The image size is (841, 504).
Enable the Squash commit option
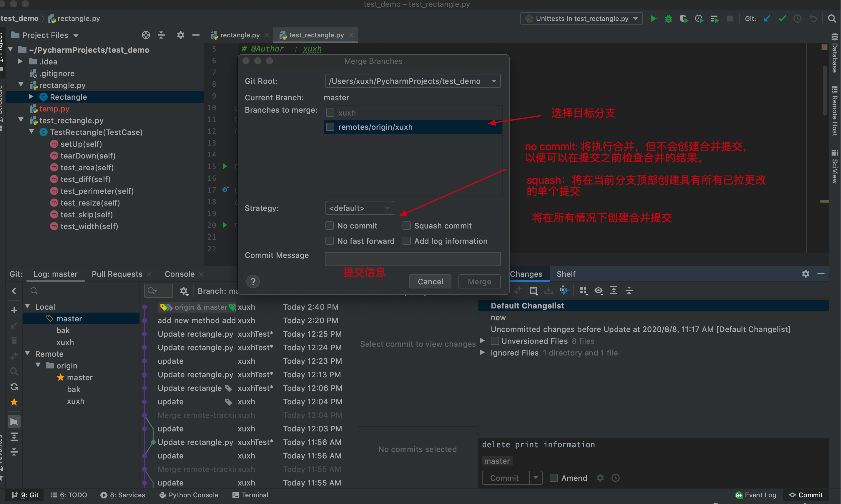pyautogui.click(x=406, y=226)
